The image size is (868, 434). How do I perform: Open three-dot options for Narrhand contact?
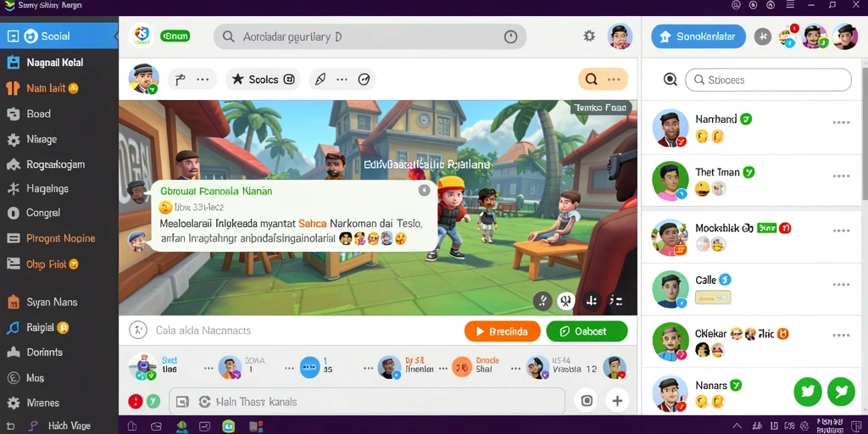tap(841, 122)
